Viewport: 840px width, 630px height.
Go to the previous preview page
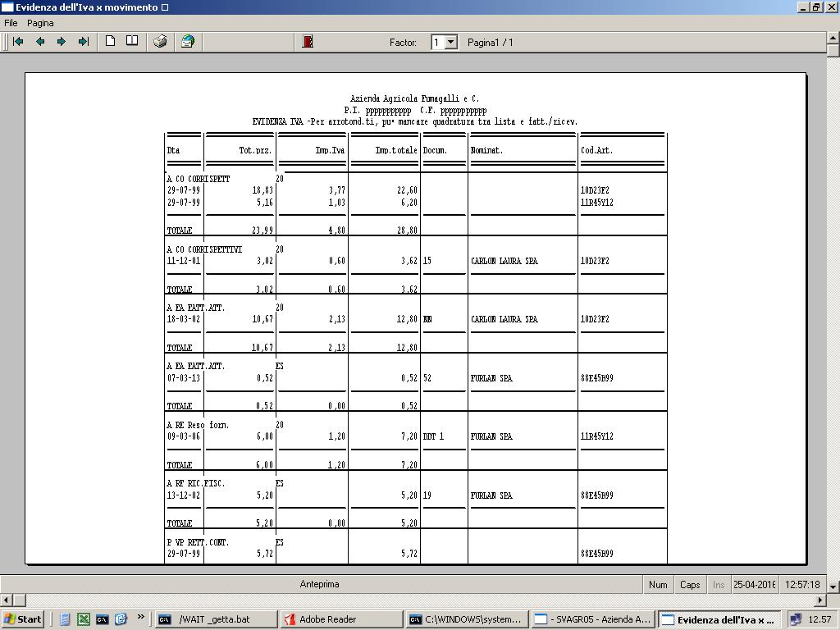click(x=40, y=42)
